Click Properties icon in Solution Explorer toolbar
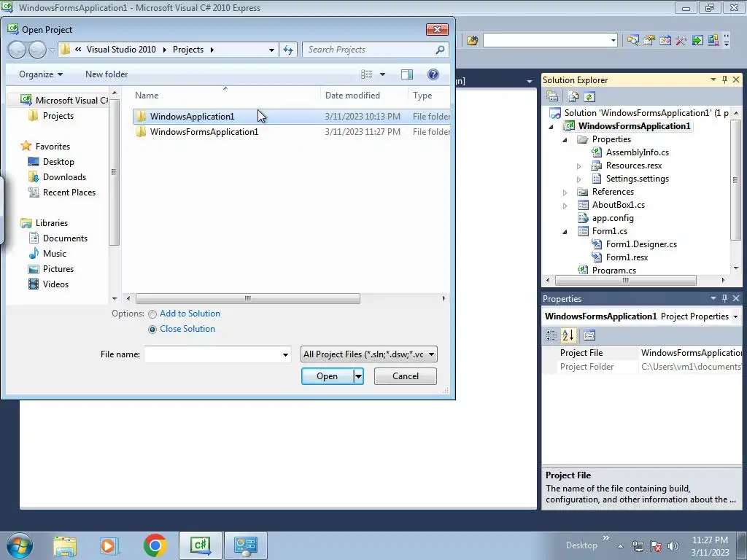The height and width of the screenshot is (560, 747). (552, 97)
